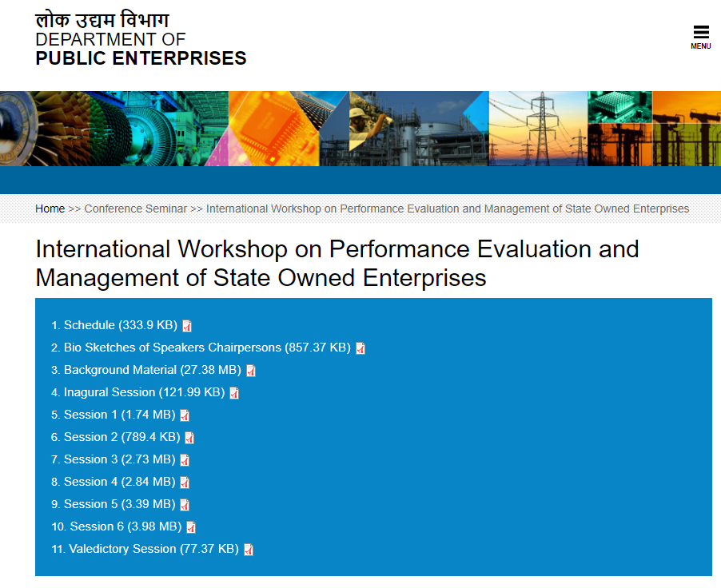The height and width of the screenshot is (588, 721).
Task: Open Bio Sketches of Speakers Chairpersons link
Action: click(x=207, y=348)
